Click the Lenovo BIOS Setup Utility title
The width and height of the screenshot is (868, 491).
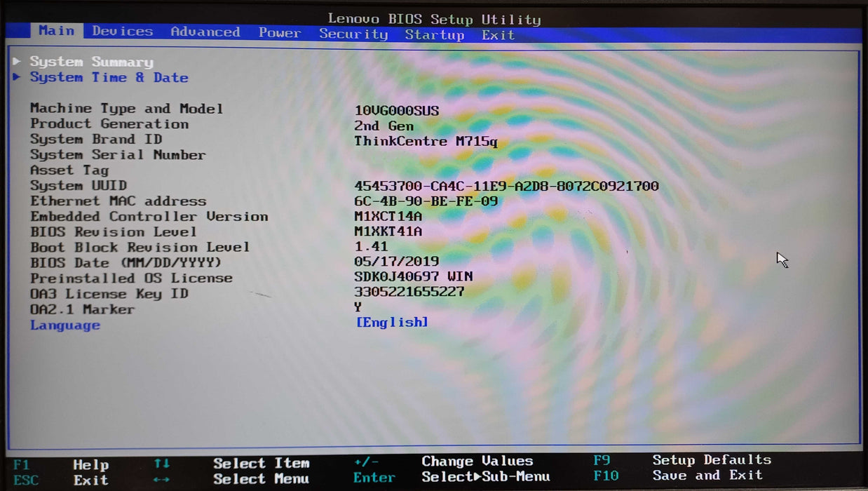coord(434,19)
